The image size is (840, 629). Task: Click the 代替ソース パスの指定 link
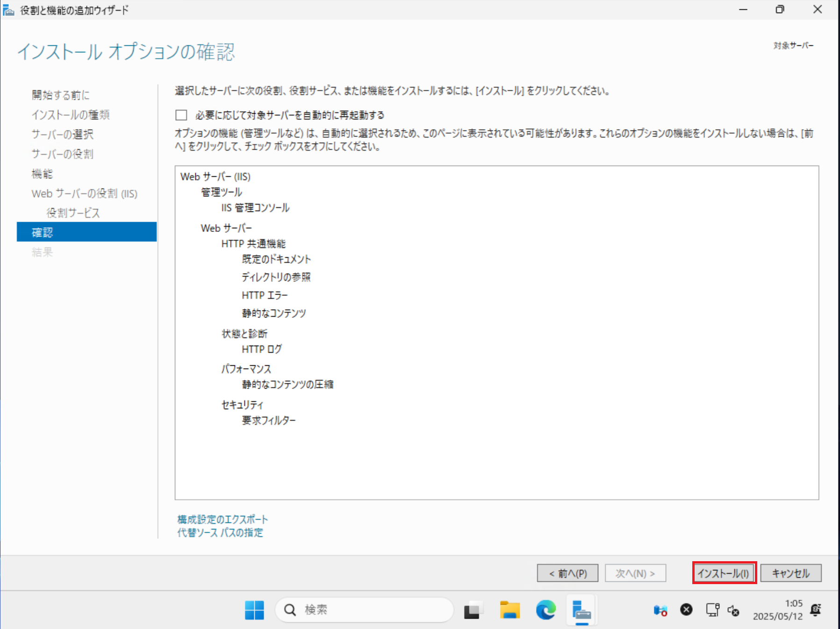(220, 533)
